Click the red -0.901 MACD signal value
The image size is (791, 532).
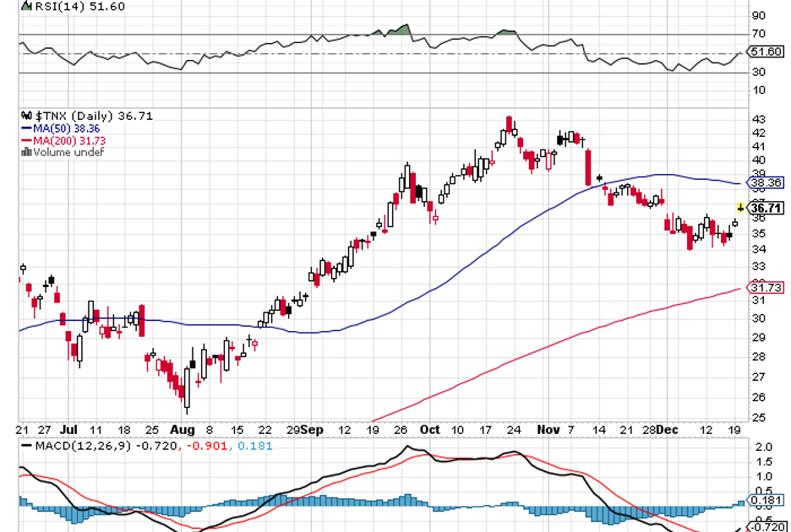tap(205, 446)
